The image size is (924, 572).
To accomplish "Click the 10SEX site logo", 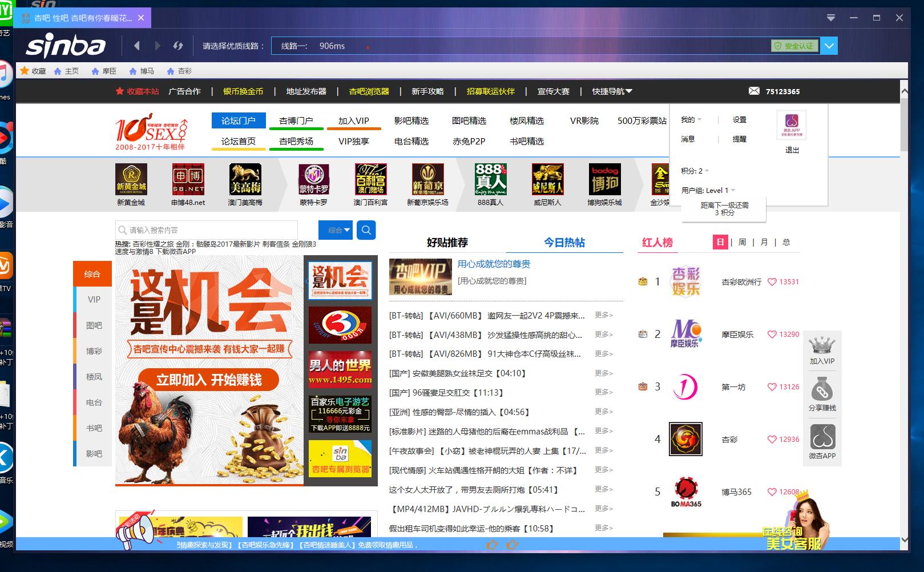I will (x=151, y=131).
